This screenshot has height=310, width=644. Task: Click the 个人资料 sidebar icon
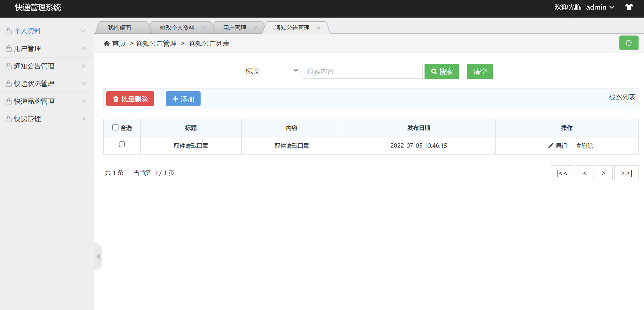[8, 30]
